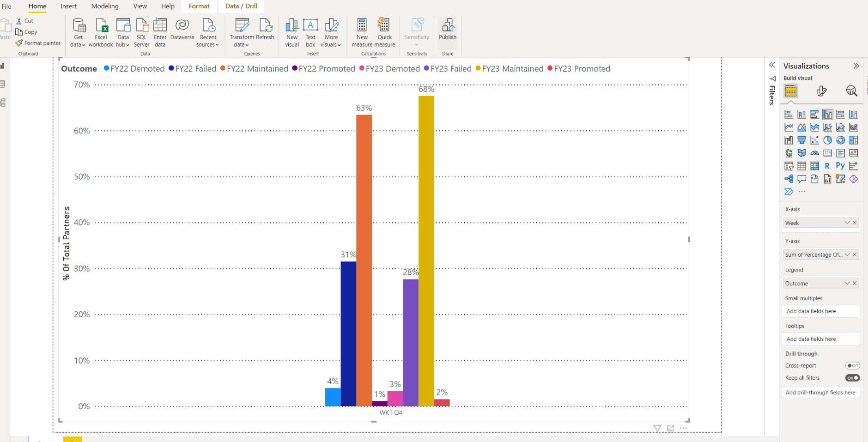Select the scatter chart visual icon

click(814, 140)
